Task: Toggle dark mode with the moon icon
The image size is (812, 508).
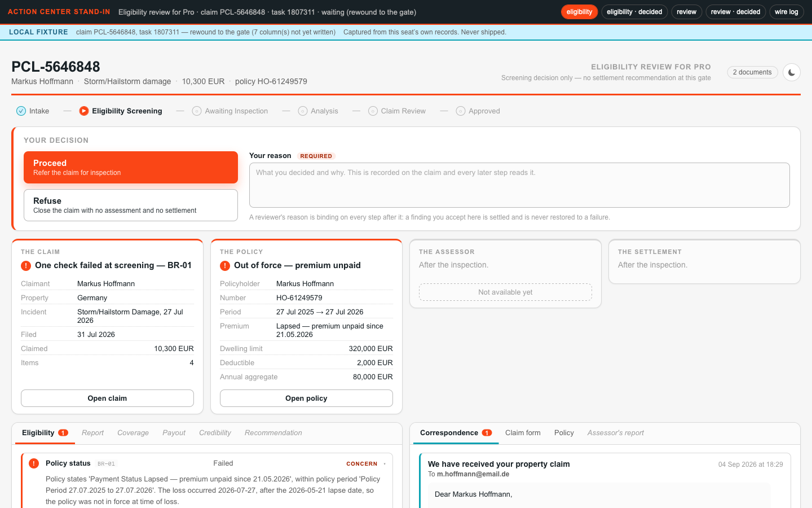Action: [x=792, y=72]
